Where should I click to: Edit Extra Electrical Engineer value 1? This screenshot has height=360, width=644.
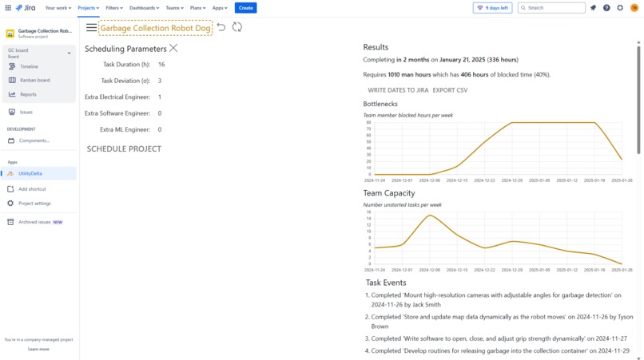click(160, 97)
